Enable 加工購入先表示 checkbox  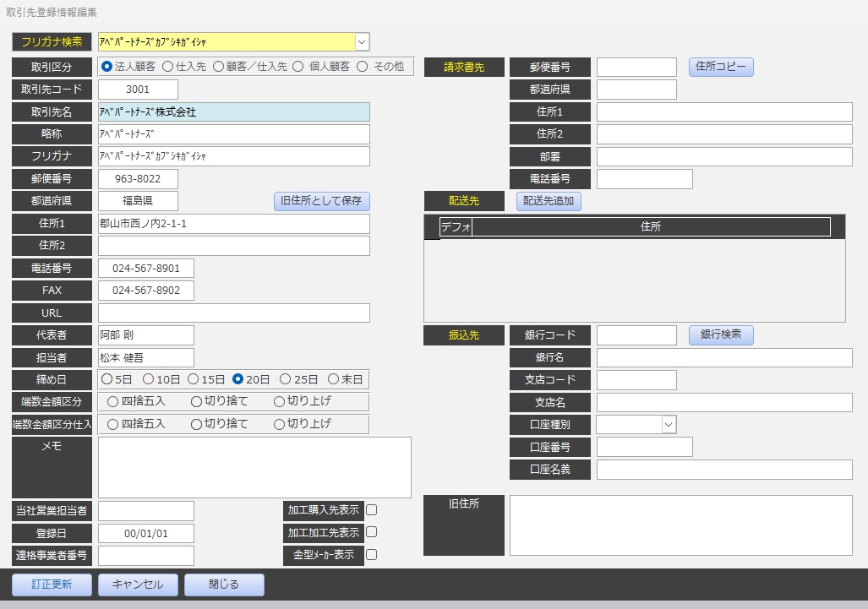371,510
